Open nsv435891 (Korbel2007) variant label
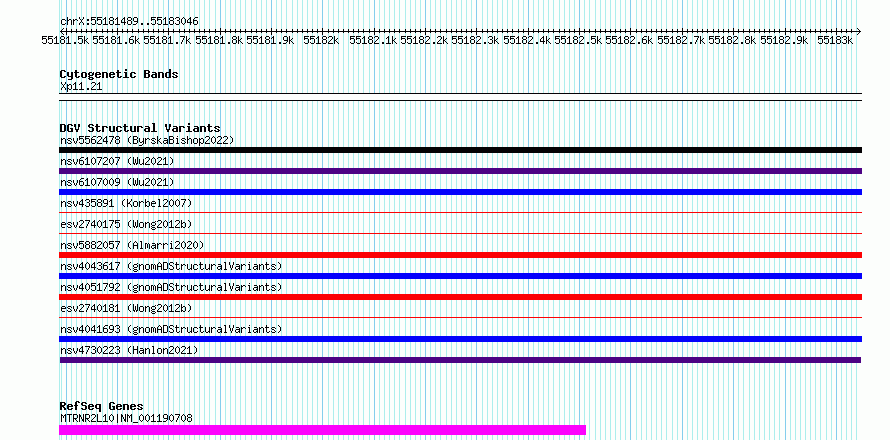Image resolution: width=890 pixels, height=440 pixels. click(x=126, y=203)
